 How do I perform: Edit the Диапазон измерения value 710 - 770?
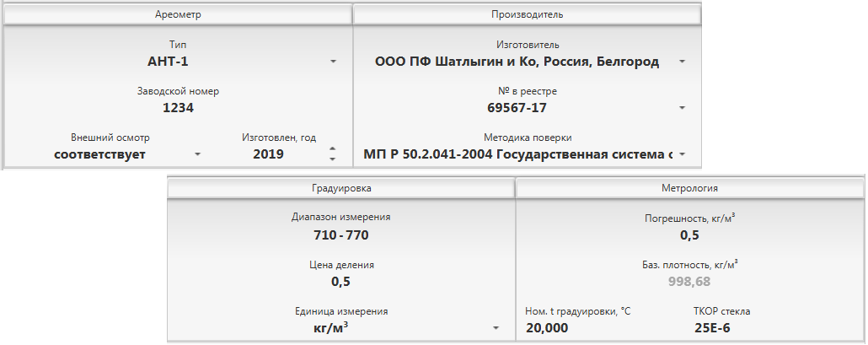(340, 235)
